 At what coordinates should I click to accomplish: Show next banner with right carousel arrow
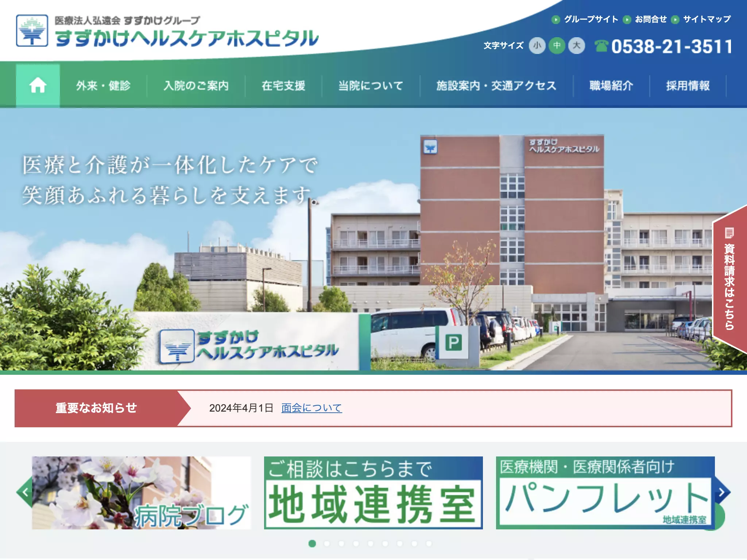(x=722, y=492)
